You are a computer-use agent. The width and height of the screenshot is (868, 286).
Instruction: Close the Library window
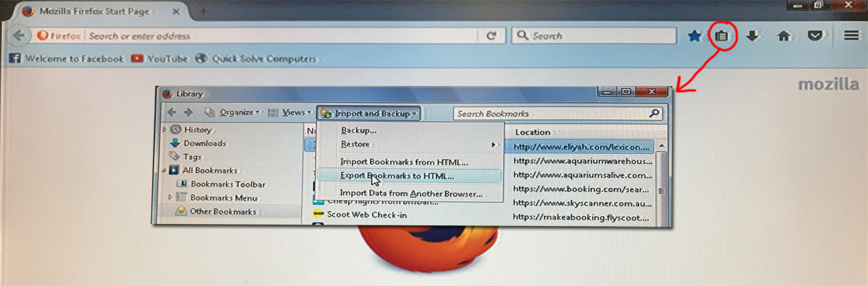click(x=652, y=92)
